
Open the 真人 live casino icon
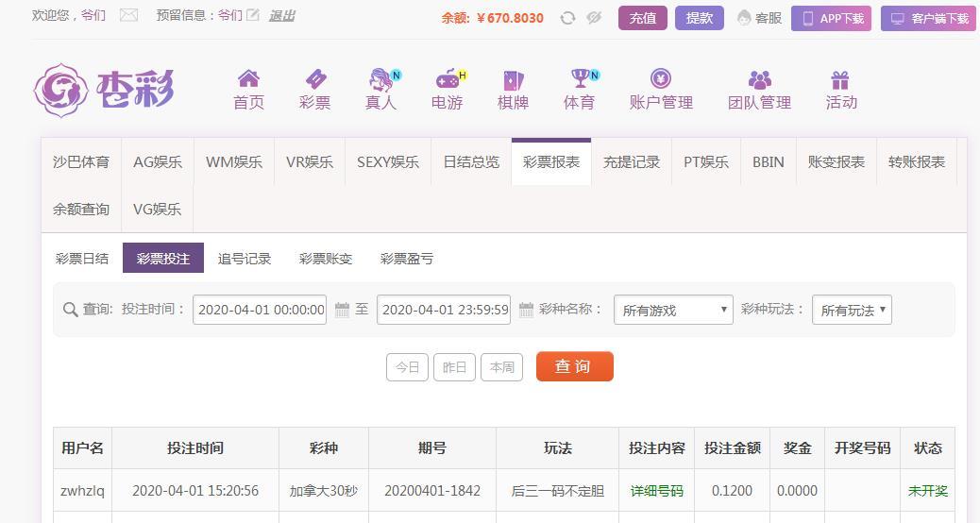click(x=380, y=79)
